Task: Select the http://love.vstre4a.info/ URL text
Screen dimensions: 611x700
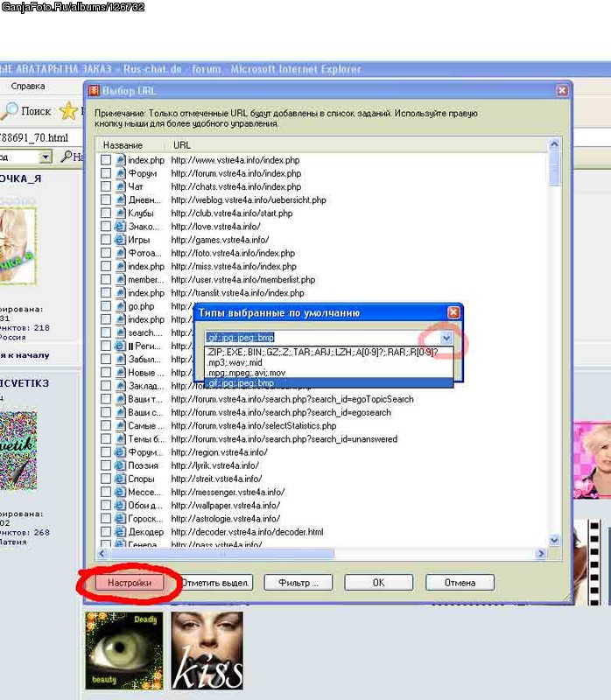Action: coord(215,227)
